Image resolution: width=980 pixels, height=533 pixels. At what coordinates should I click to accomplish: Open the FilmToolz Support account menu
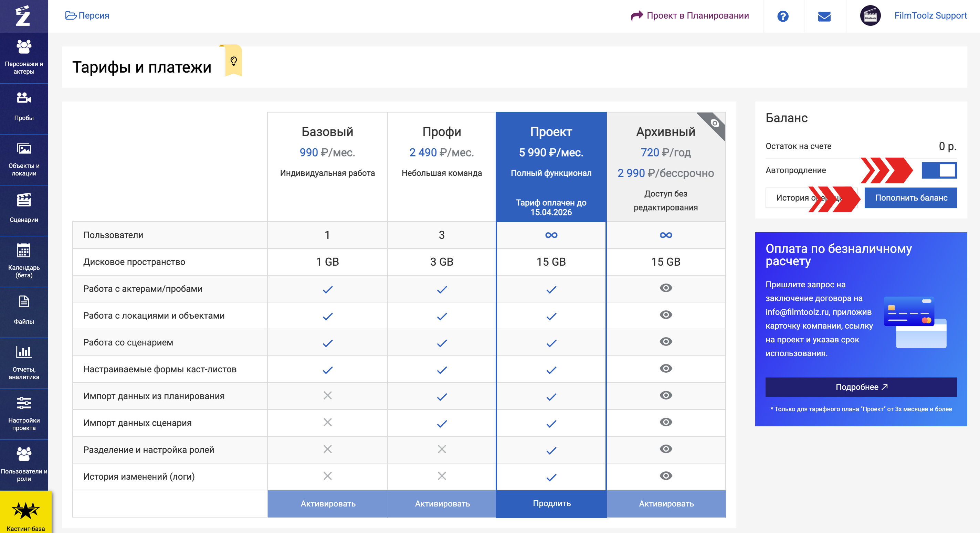pyautogui.click(x=930, y=15)
